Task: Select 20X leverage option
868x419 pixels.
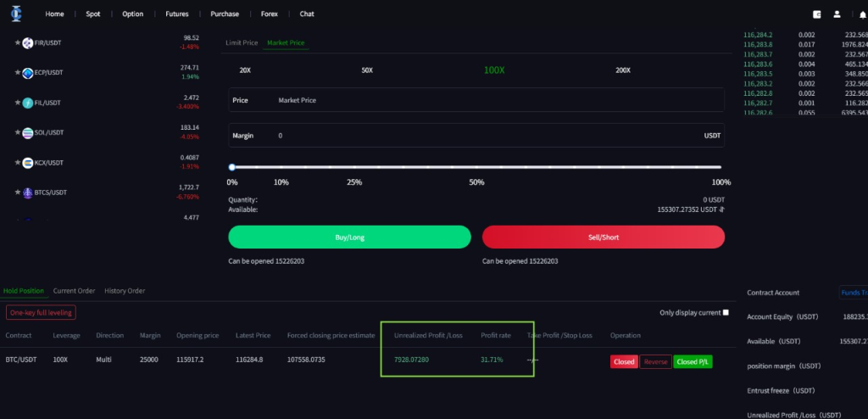Action: pos(245,70)
